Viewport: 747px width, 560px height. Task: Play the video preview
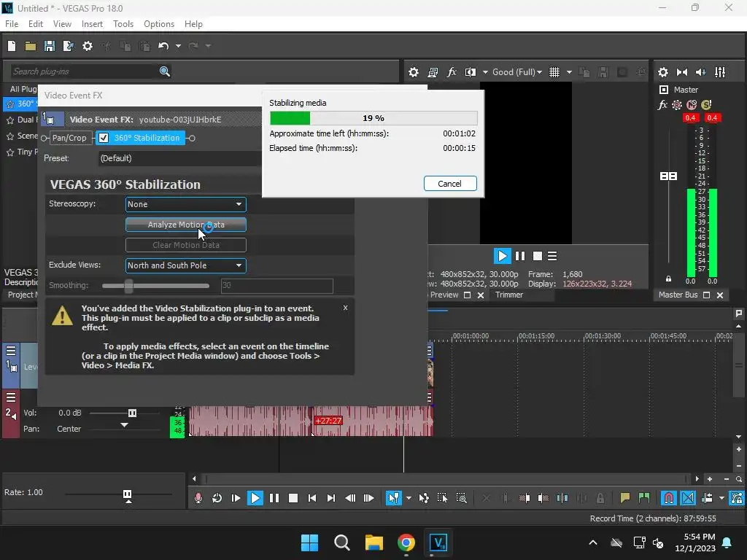pos(502,256)
